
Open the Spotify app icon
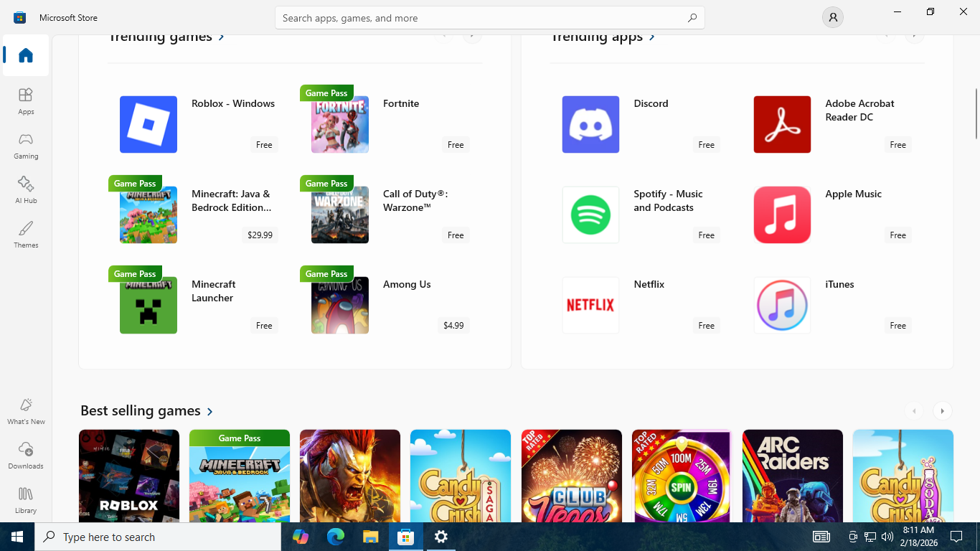point(590,215)
